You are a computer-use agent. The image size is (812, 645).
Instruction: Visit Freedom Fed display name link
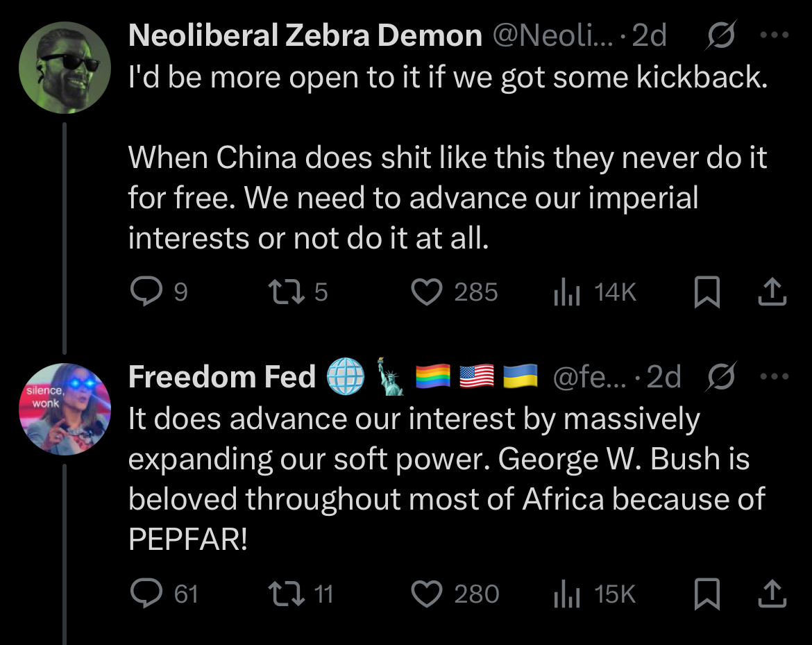[221, 376]
